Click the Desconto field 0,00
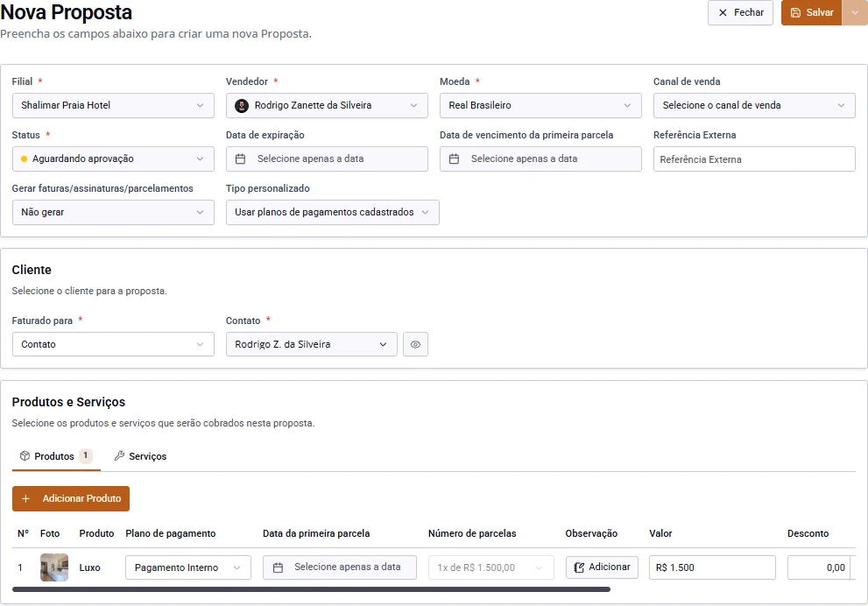Image resolution: width=868 pixels, height=606 pixels. click(819, 567)
